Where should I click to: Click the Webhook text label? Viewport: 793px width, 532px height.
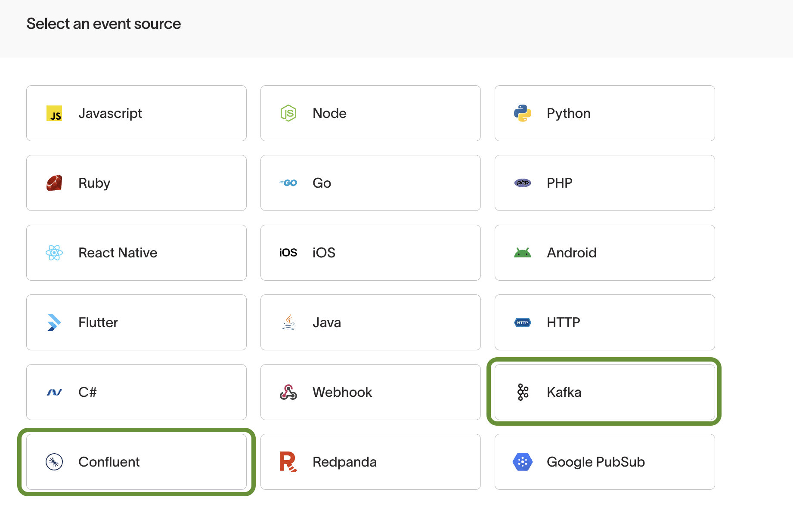tap(342, 392)
